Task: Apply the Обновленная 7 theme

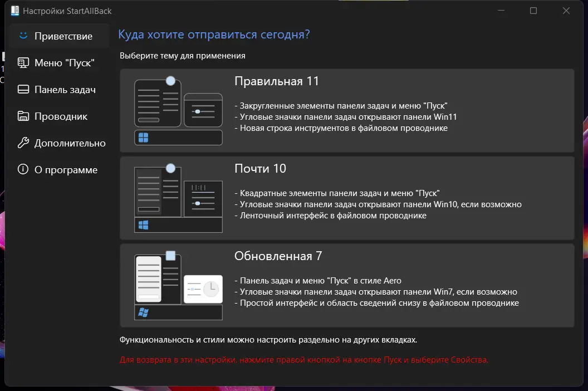Action: click(347, 285)
